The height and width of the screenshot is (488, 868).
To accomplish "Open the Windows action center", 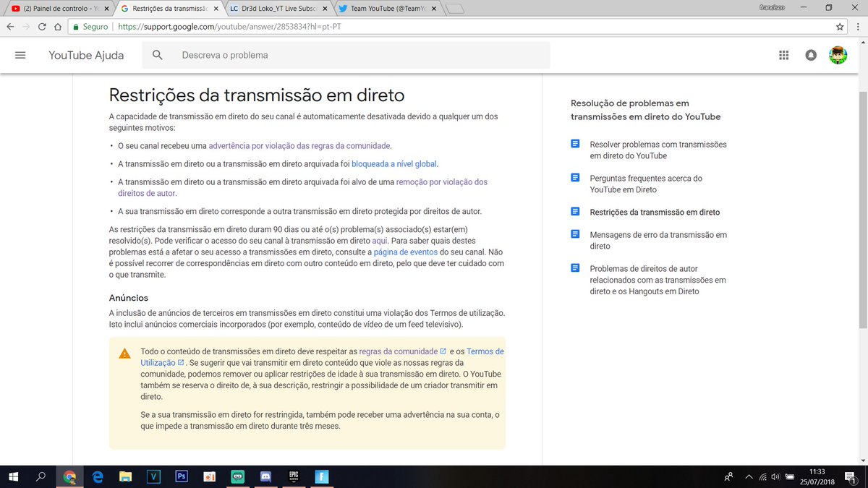I will [x=850, y=476].
